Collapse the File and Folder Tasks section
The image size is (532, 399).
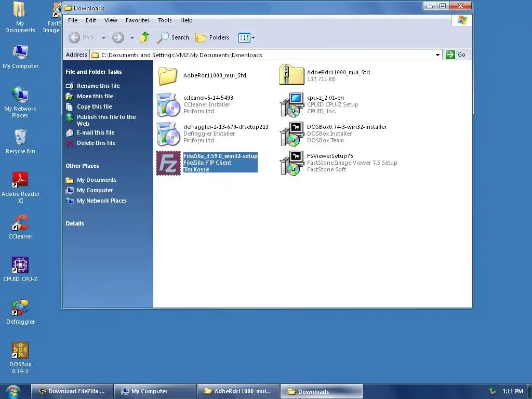(94, 72)
